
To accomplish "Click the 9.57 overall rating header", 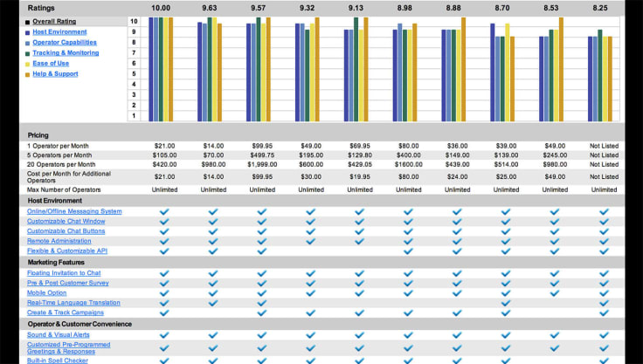I will coord(259,8).
